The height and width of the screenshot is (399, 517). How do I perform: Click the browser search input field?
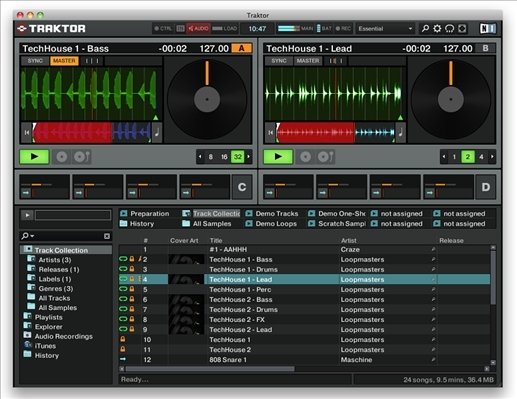[x=68, y=236]
